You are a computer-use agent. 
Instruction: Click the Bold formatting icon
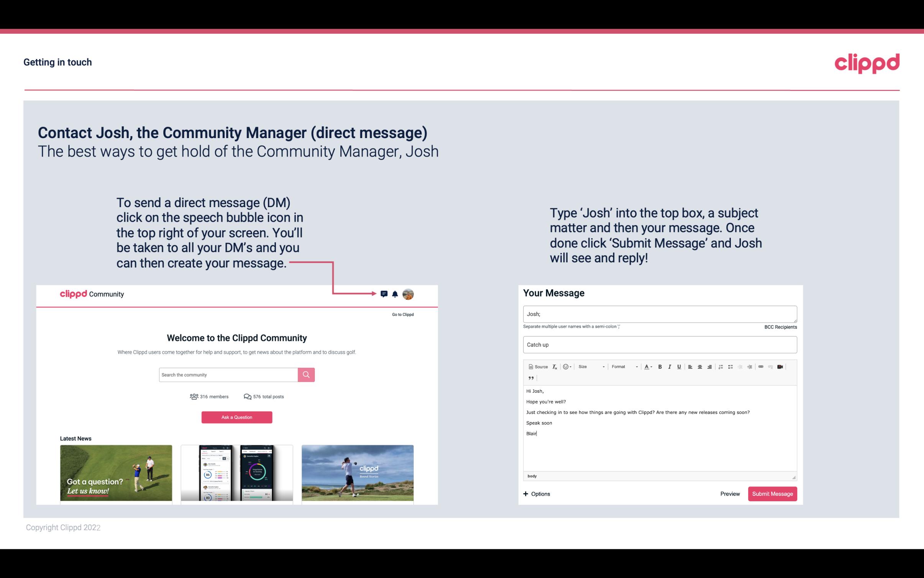(x=660, y=366)
